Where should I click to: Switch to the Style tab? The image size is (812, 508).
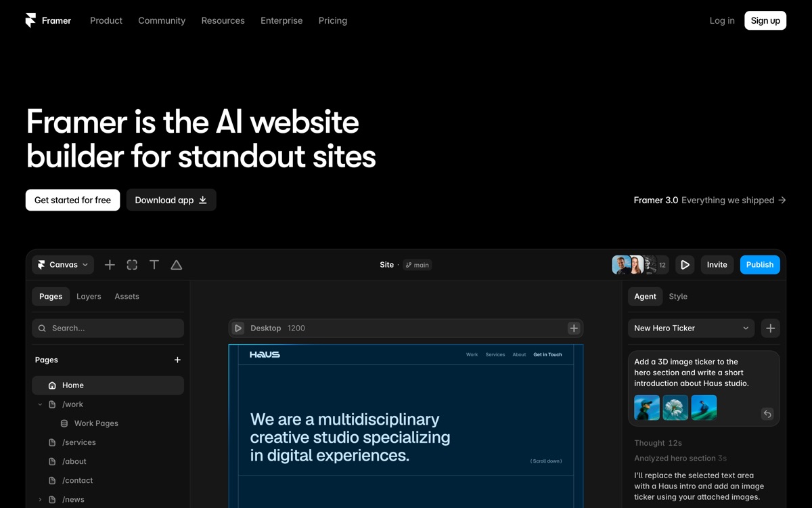[678, 297]
